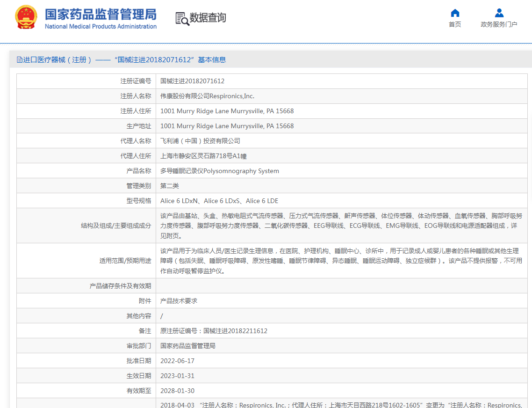Click the document icon before 进口医疗器械
This screenshot has height=408, width=532.
pos(19,60)
